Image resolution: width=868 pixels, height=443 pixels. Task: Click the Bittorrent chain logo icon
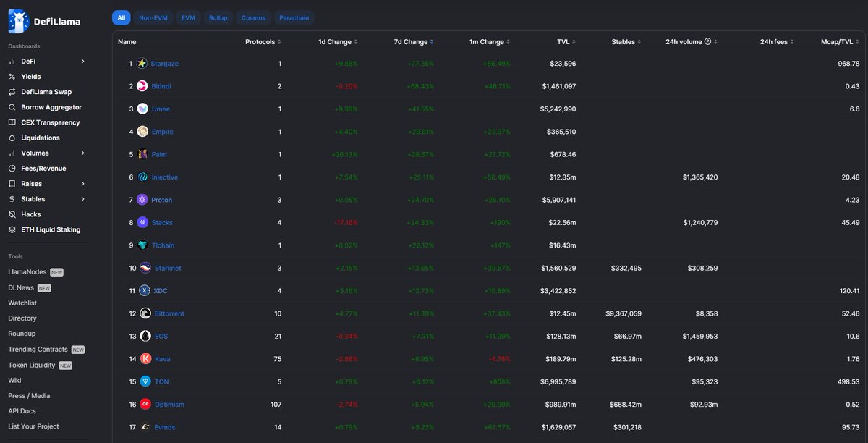[145, 313]
